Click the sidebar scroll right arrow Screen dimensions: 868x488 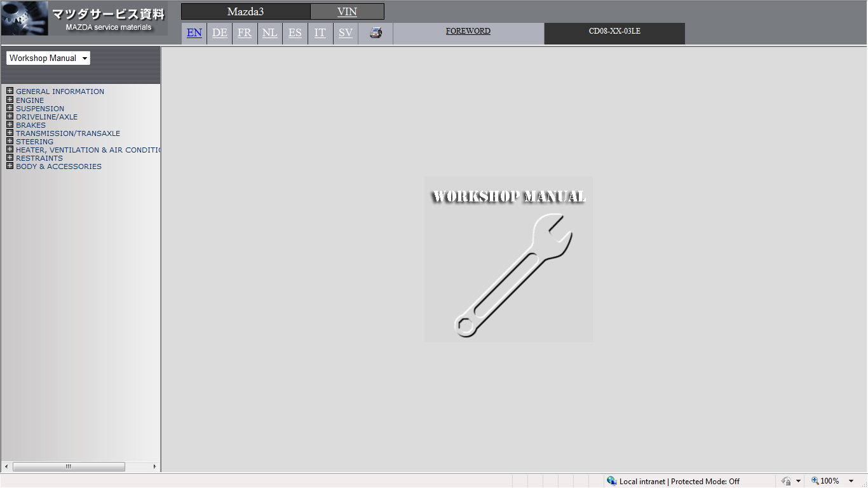tap(154, 467)
